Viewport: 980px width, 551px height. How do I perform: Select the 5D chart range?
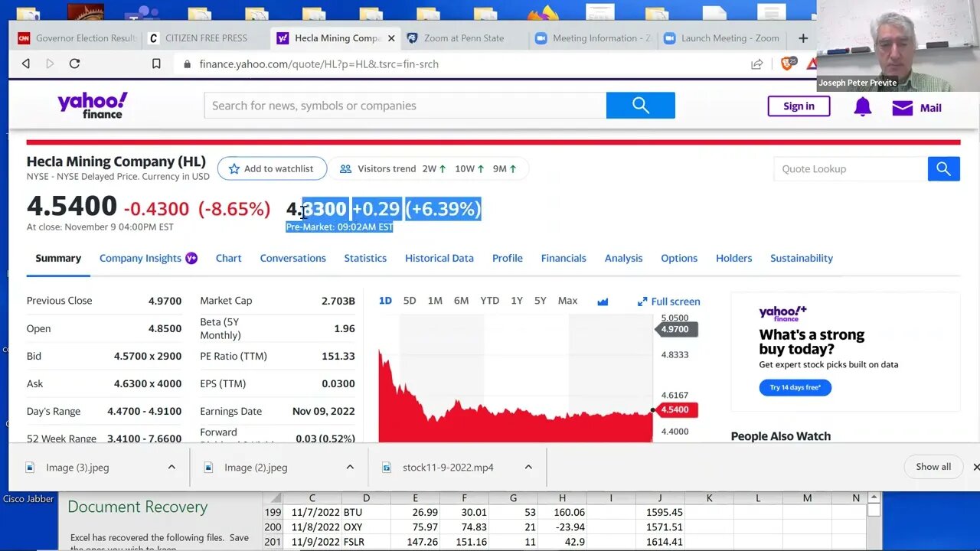410,301
